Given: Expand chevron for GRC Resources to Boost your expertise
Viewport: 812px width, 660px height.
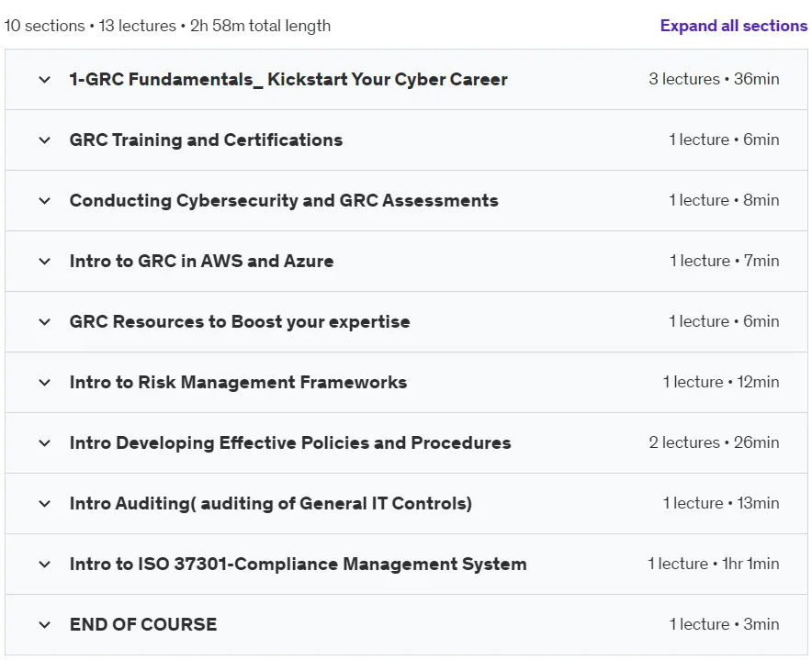Looking at the screenshot, I should coord(44,322).
